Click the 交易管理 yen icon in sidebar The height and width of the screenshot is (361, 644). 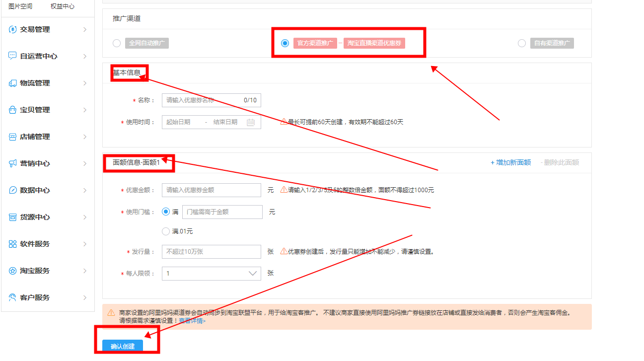coord(13,29)
